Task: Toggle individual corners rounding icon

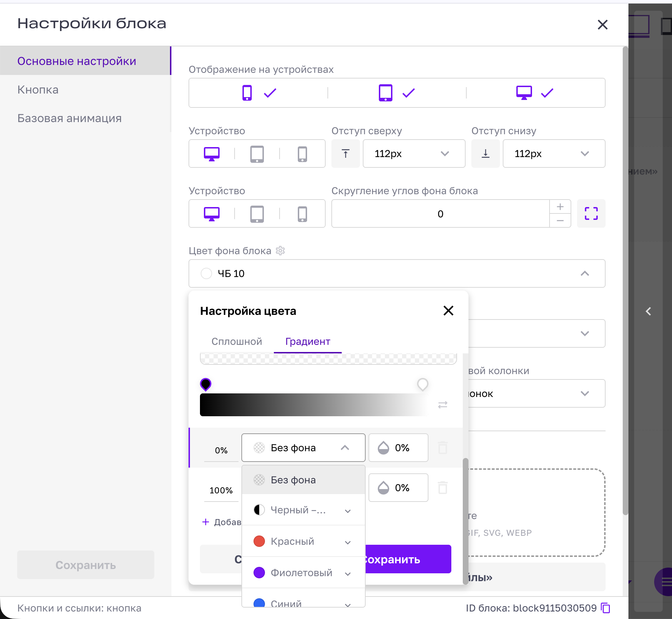Action: pyautogui.click(x=591, y=213)
